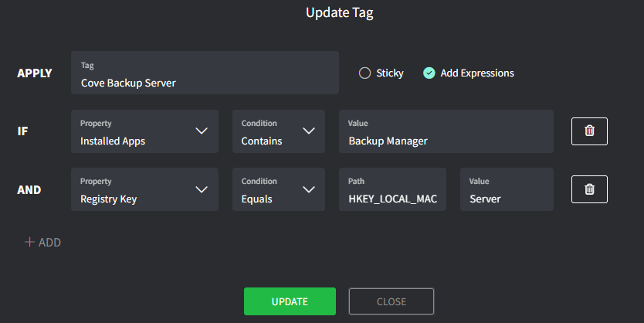Screen dimensions: 644x323
Task: Edit the HKEY_LOCAL_MAC path field
Action: [x=392, y=189]
